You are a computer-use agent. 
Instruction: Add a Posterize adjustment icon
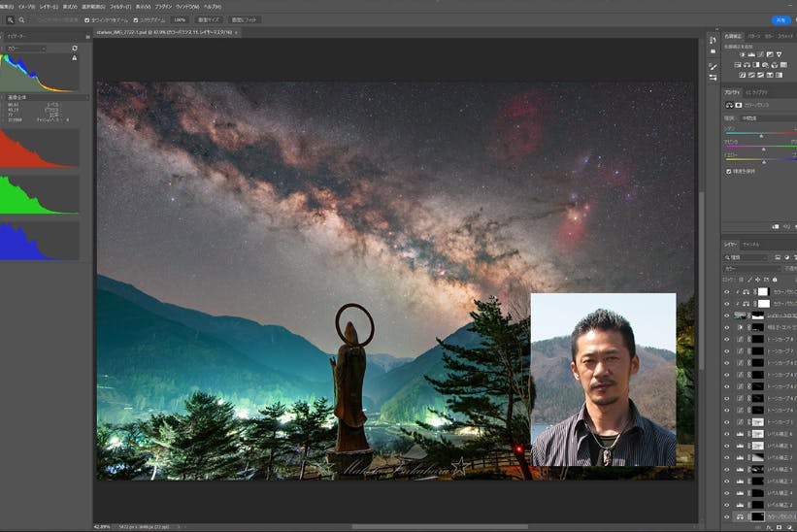click(x=751, y=75)
